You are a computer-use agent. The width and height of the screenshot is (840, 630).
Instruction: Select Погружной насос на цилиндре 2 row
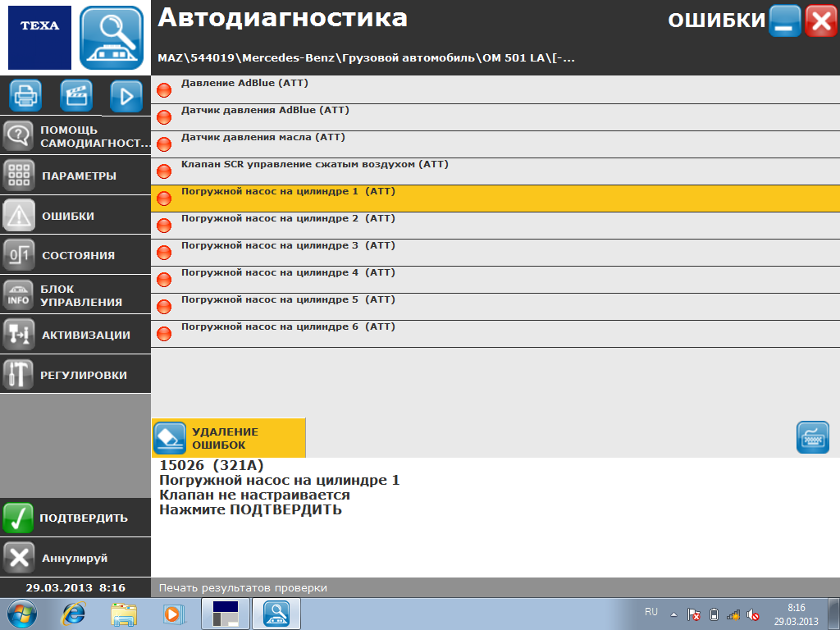pos(495,225)
